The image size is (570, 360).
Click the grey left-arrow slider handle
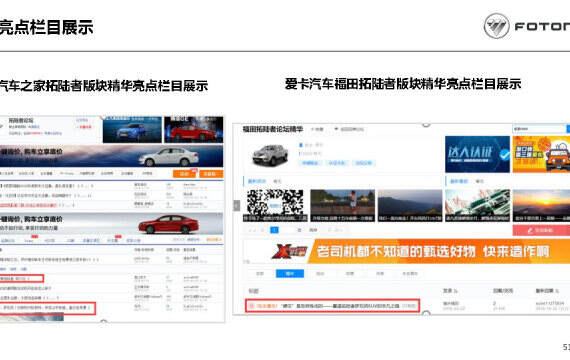coord(237,205)
